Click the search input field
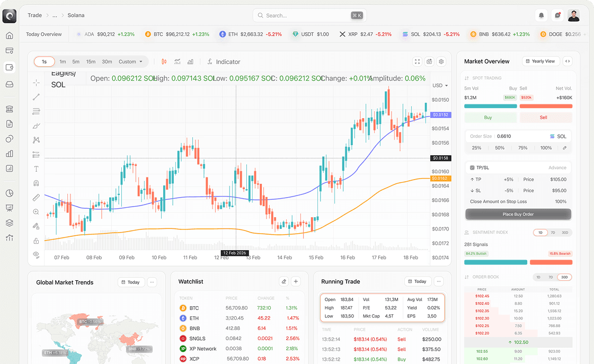The height and width of the screenshot is (364, 594). pyautogui.click(x=310, y=15)
